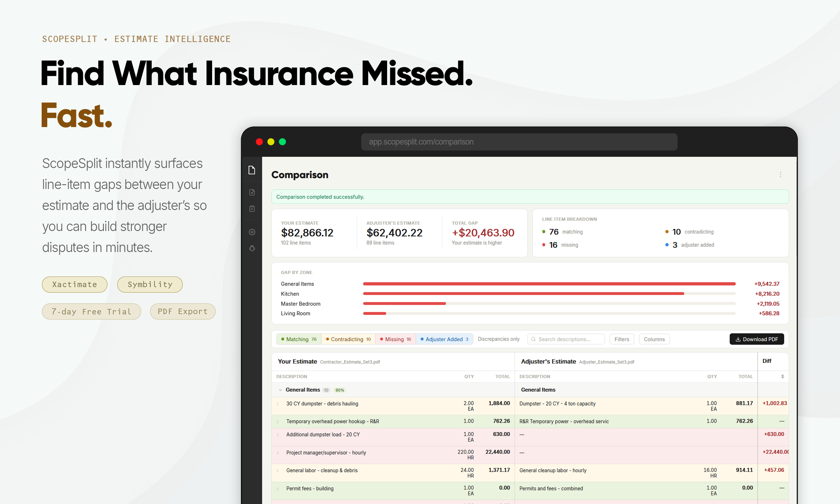Open the three-dot menu beside Comparison heading

tap(780, 175)
